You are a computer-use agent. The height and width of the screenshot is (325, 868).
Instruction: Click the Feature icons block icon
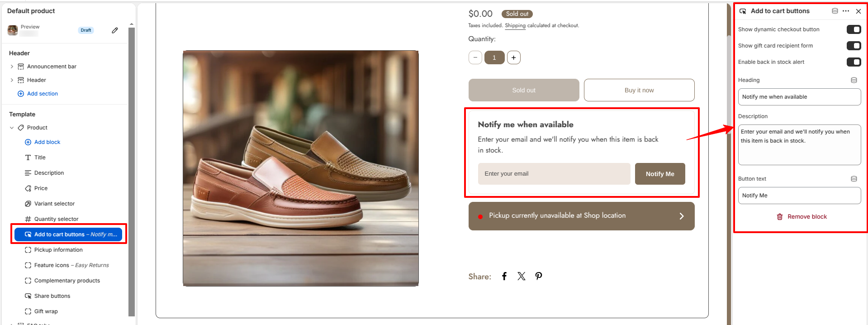pos(28,265)
